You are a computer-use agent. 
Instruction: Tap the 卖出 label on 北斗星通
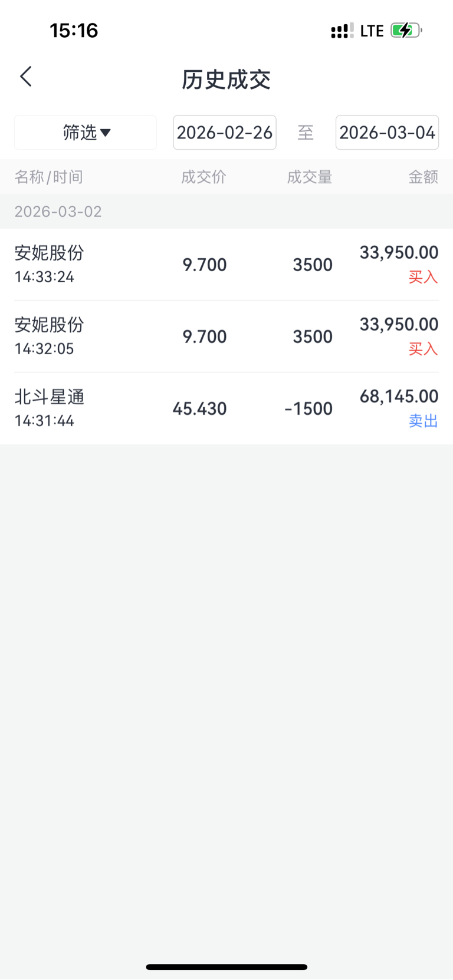(x=423, y=421)
